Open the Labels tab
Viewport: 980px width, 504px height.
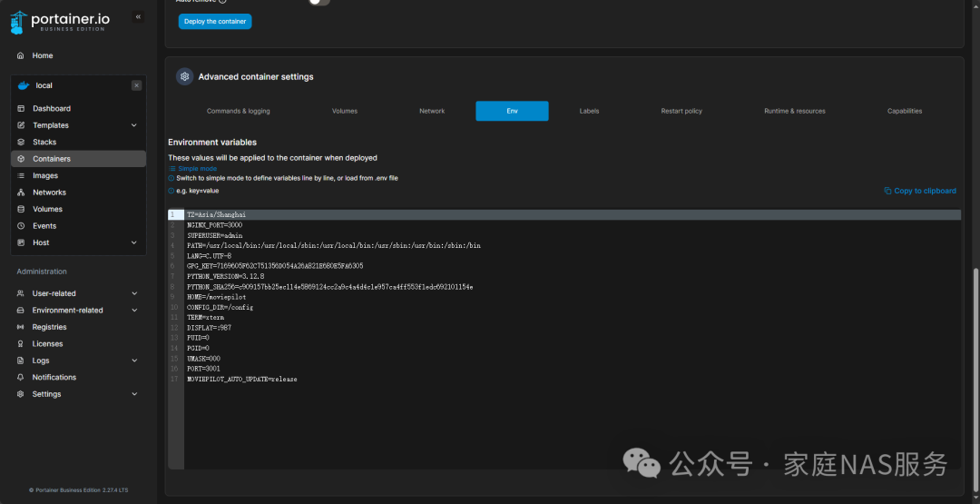[x=590, y=111]
